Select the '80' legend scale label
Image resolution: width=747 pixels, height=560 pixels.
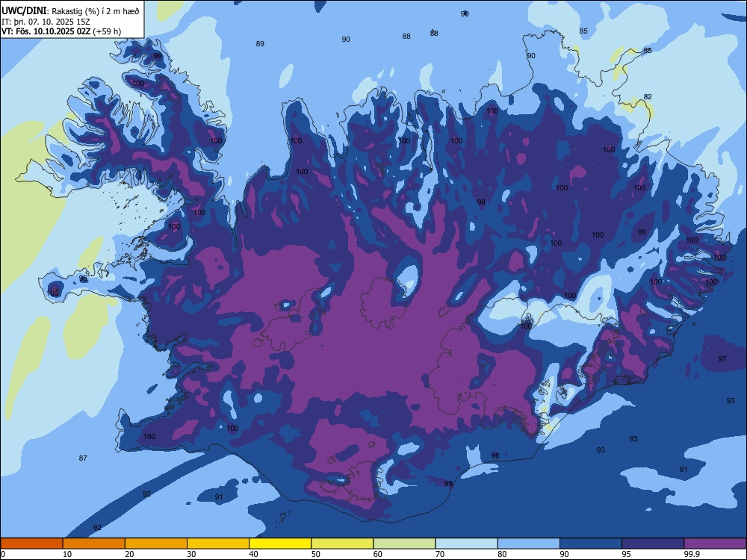tap(502, 554)
